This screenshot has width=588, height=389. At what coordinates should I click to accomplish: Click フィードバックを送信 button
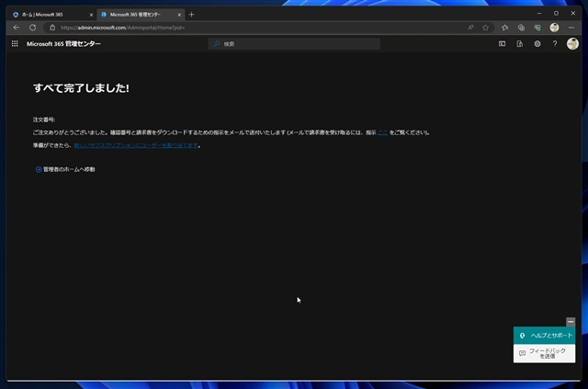click(x=544, y=353)
